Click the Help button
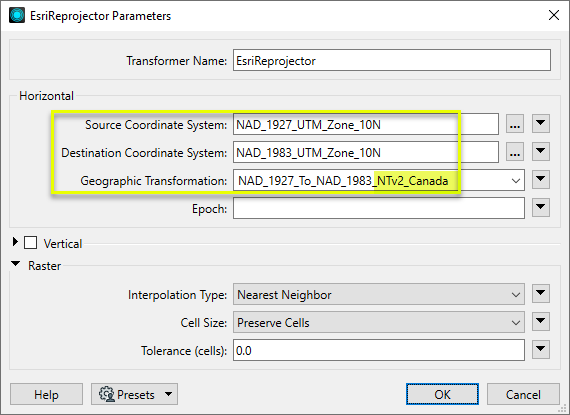The height and width of the screenshot is (415, 570). click(x=46, y=394)
